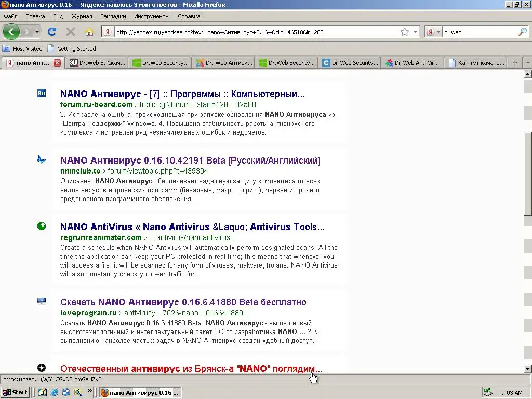Viewport: 532px width, 399px height.
Task: Launch Internet Explorer from quick launch
Action: (x=54, y=393)
